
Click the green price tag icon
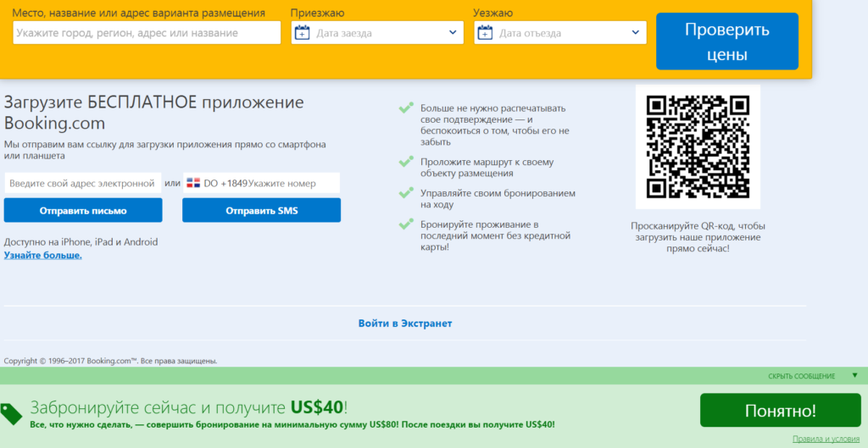(x=11, y=412)
